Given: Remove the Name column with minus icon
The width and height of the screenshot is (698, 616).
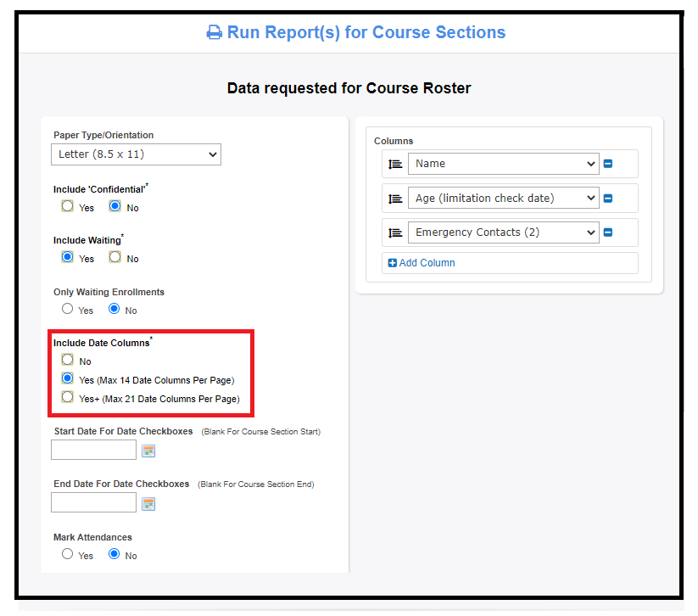Looking at the screenshot, I should point(607,164).
